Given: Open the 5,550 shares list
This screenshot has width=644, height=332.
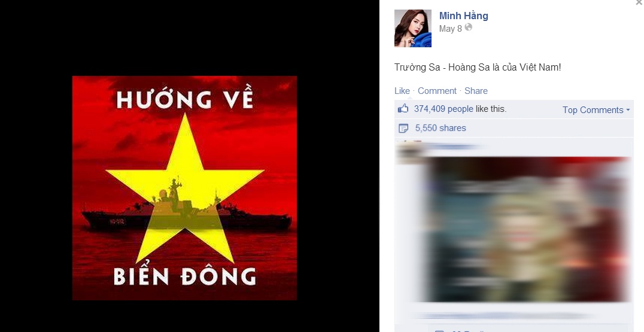Looking at the screenshot, I should (441, 128).
